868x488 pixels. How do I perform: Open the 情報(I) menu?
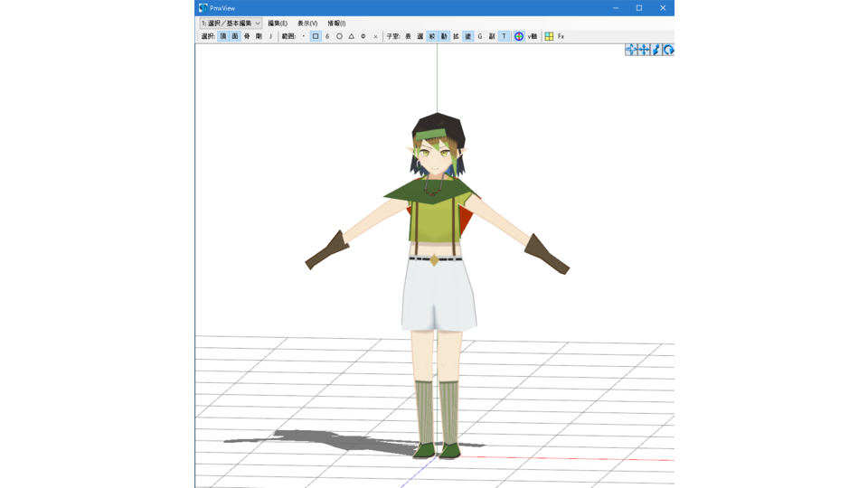(336, 23)
